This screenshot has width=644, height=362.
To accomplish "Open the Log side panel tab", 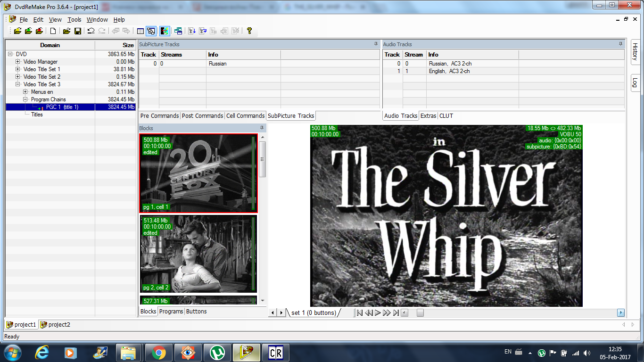I will click(x=635, y=82).
